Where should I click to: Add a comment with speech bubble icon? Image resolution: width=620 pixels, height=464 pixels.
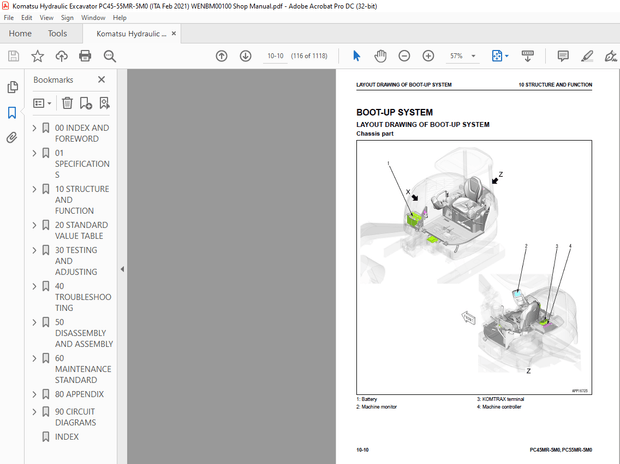tap(563, 56)
